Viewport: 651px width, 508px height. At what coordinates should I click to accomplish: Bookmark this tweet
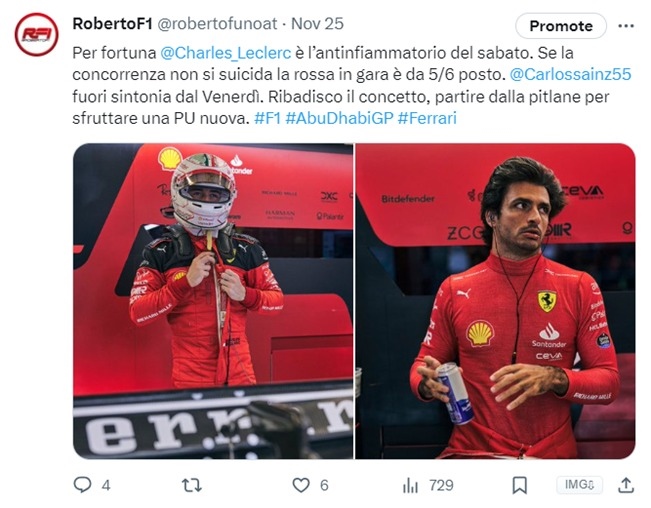coord(519,485)
